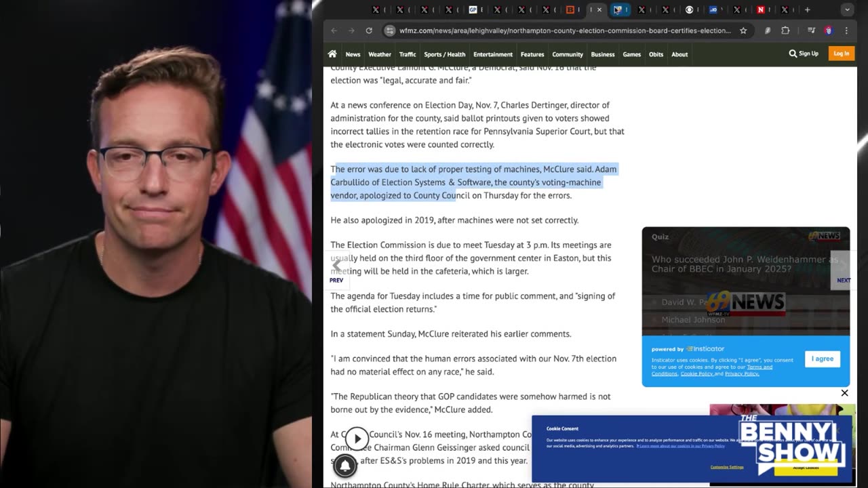
Task: Open the Weather menu
Action: point(380,54)
